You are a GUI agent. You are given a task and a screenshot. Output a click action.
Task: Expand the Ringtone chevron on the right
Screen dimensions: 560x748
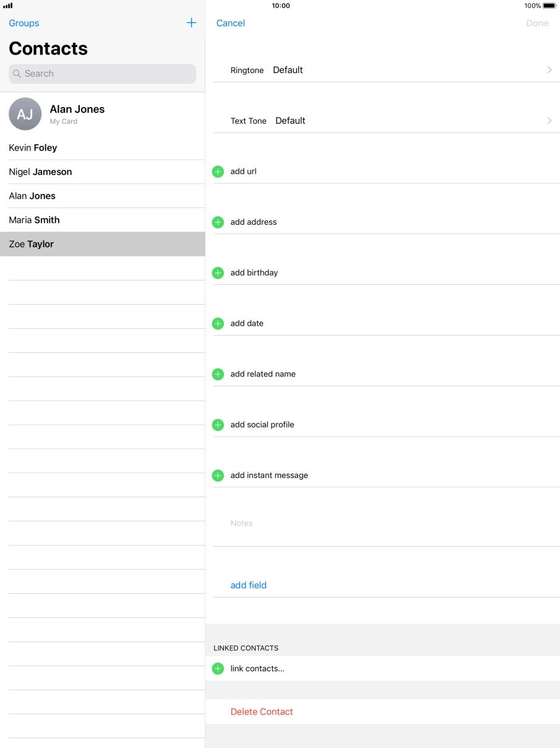(549, 70)
